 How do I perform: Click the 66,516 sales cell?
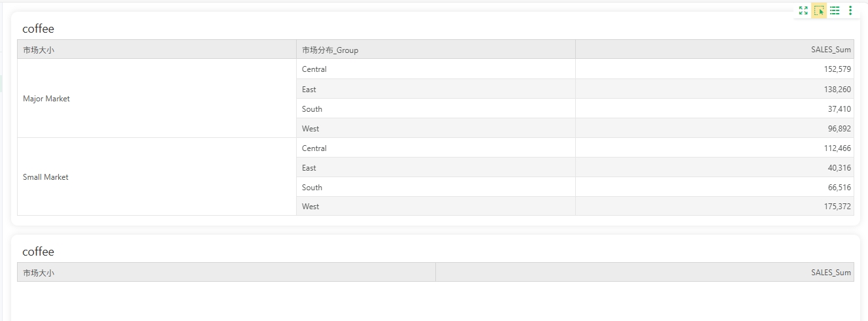pyautogui.click(x=839, y=188)
